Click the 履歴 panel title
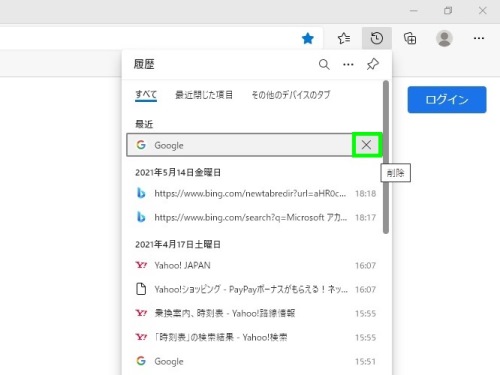Viewport: 500px width, 375px height. pyautogui.click(x=144, y=64)
